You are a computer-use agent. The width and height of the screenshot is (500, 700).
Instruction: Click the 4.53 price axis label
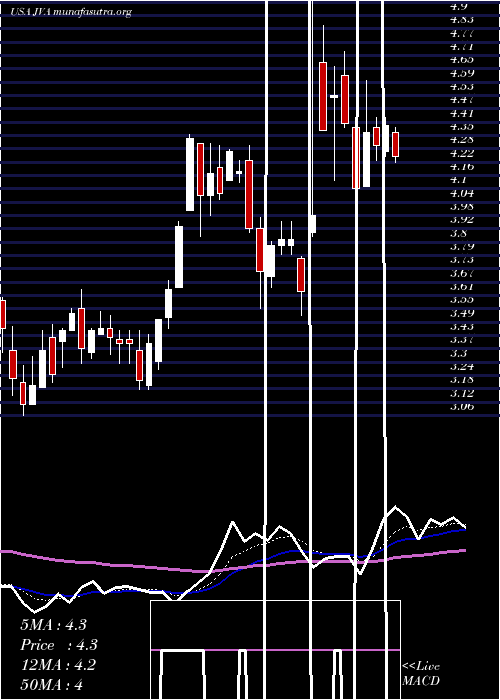pyautogui.click(x=462, y=86)
